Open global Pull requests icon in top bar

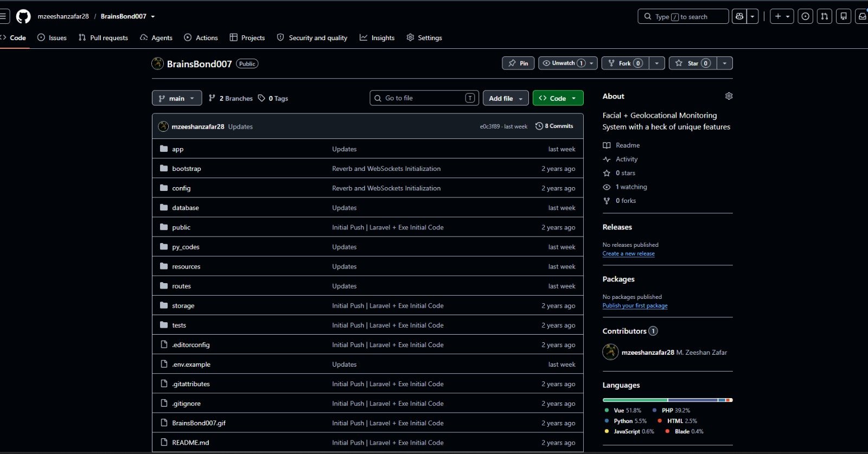[825, 16]
